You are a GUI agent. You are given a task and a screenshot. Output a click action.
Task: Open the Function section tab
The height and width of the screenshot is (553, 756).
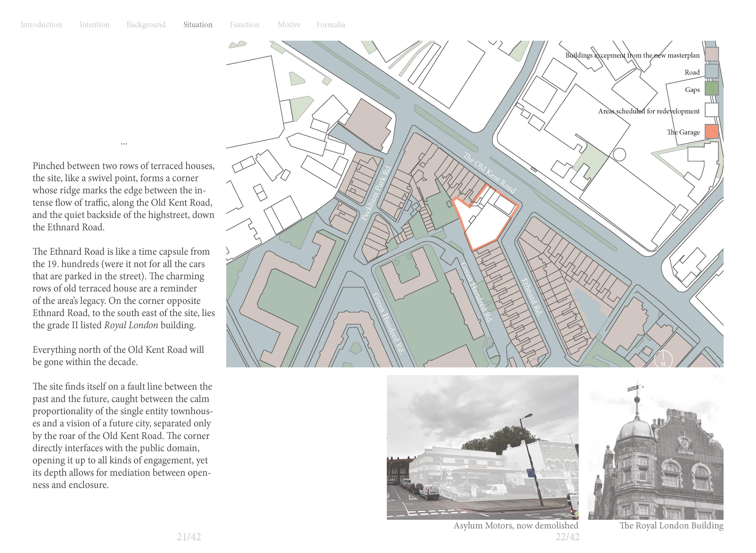(x=244, y=24)
